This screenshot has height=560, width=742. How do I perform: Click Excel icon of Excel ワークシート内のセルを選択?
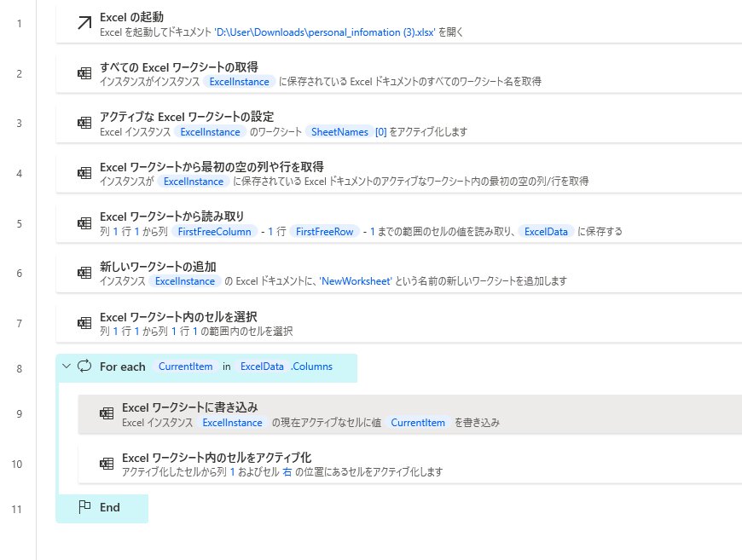(84, 323)
